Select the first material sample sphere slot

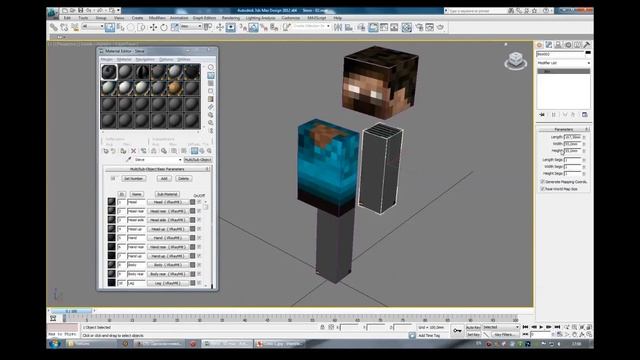[109, 72]
